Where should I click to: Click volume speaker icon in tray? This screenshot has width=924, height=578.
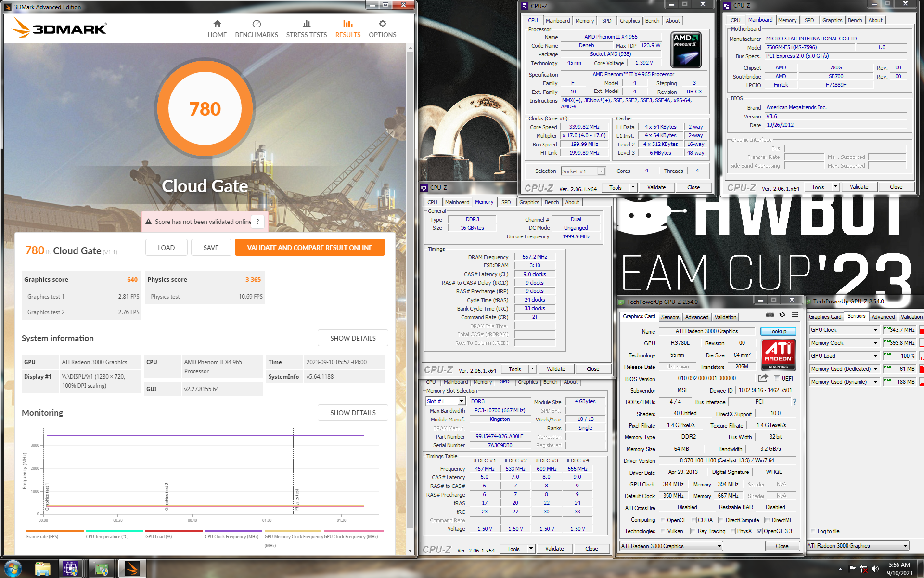[x=875, y=569]
